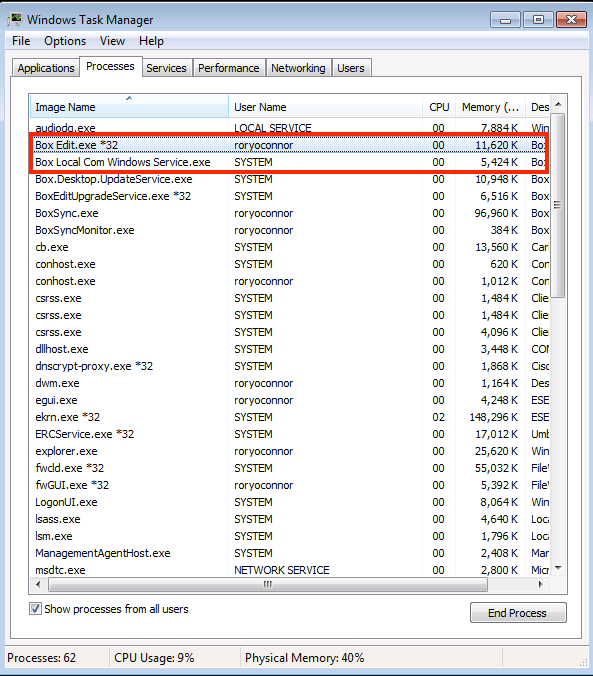This screenshot has height=676, width=593.
Task: Click the Task Manager title bar icon
Action: point(16,20)
